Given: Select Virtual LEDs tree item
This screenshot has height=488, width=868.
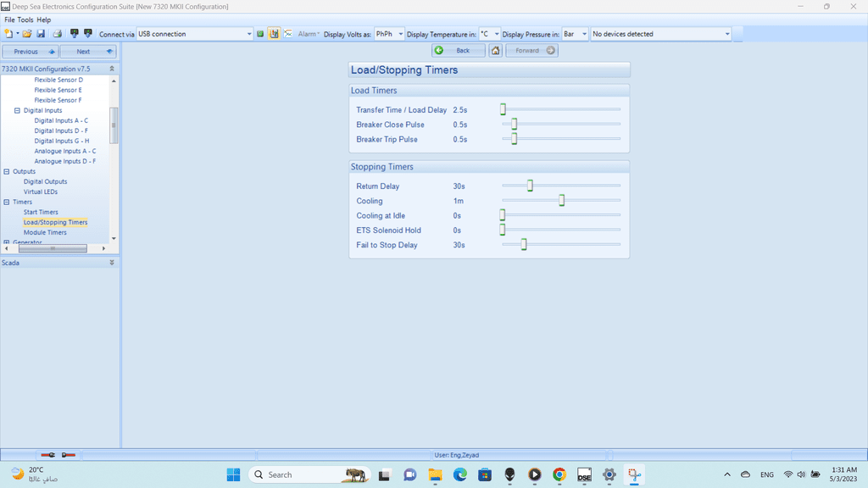Looking at the screenshot, I should pyautogui.click(x=41, y=191).
